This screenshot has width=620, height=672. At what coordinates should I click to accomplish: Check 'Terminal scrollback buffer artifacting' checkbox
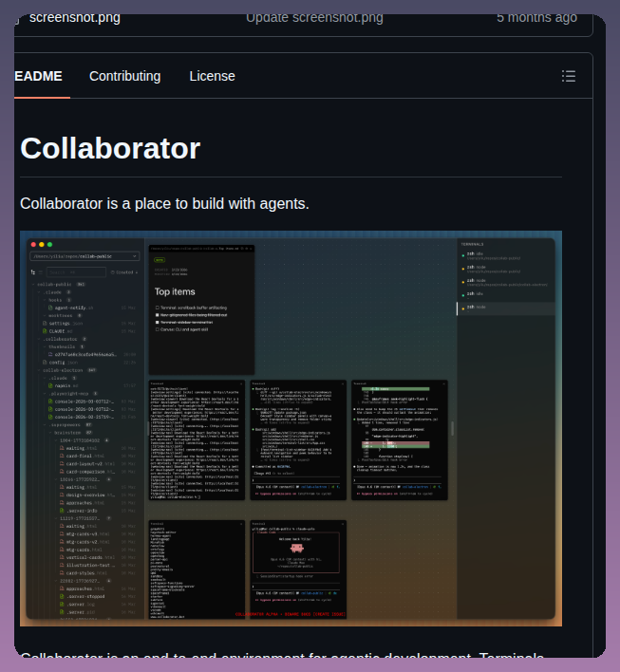(158, 308)
